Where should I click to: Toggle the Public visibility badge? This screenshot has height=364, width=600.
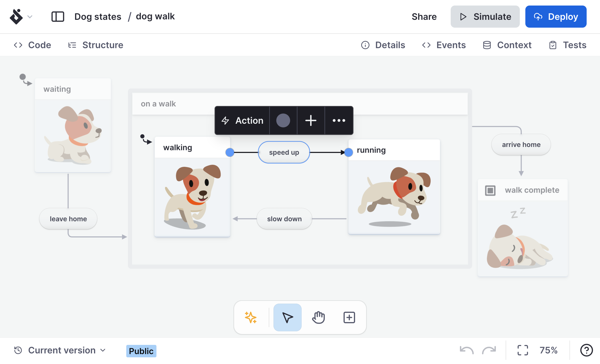[141, 351]
